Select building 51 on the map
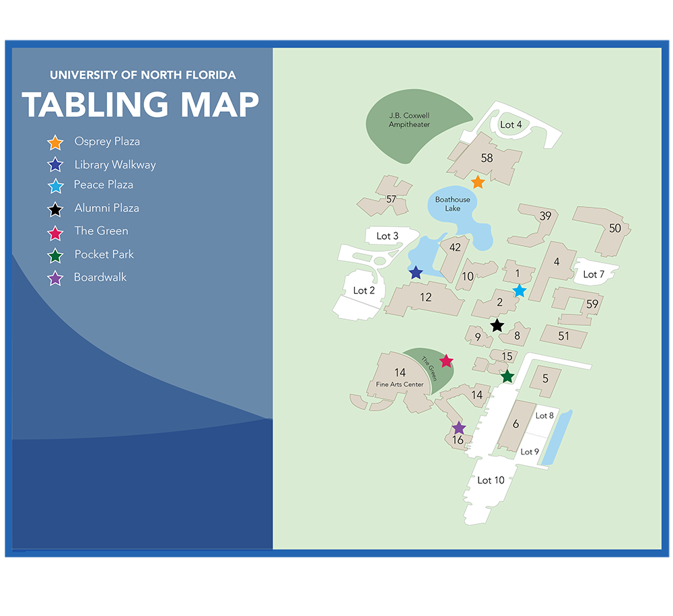Image resolution: width=673 pixels, height=616 pixels. point(563,336)
